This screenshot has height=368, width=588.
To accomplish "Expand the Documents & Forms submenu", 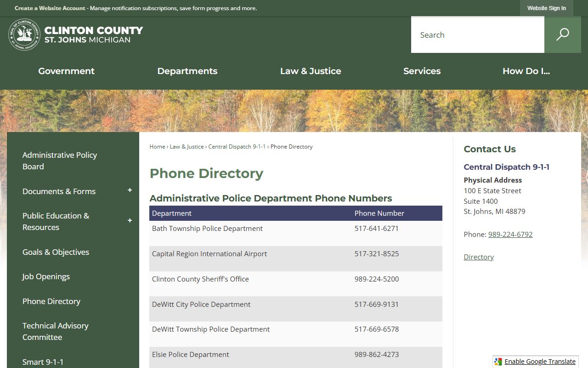I will point(130,190).
